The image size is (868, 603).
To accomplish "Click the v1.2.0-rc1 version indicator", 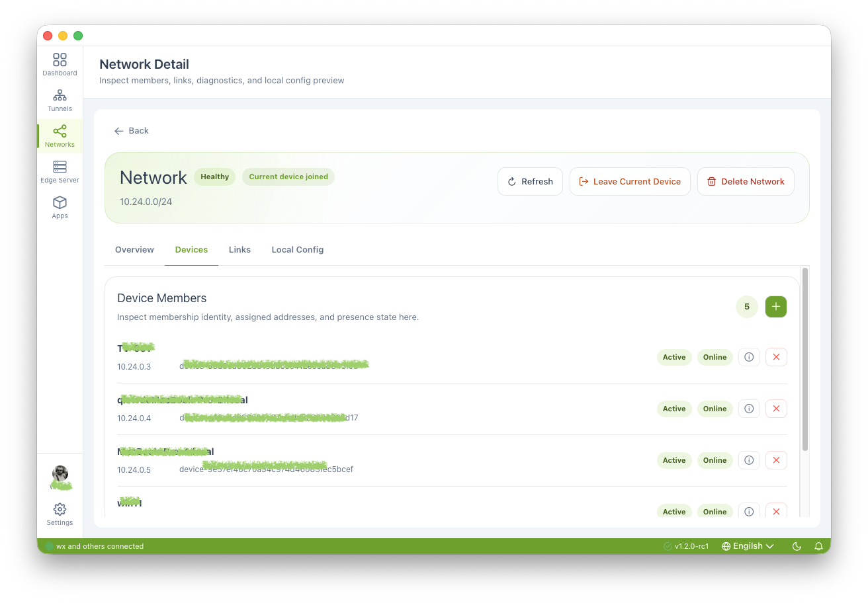I will point(686,546).
